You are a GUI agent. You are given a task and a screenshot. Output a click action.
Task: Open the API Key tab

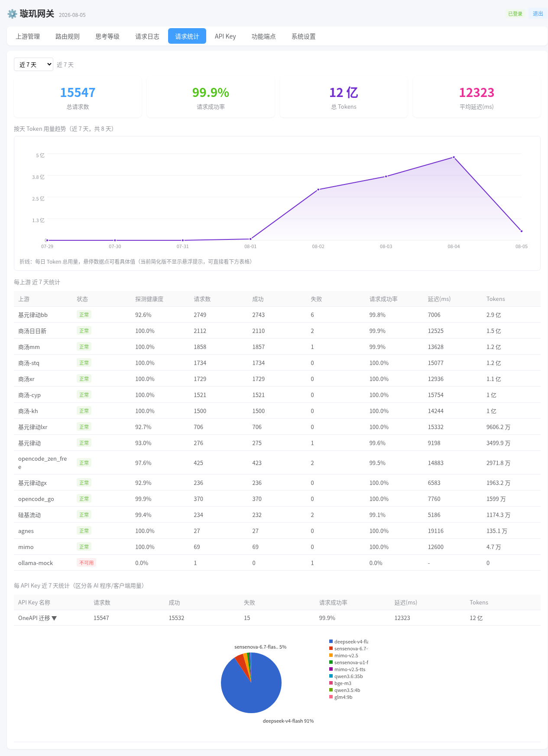click(225, 36)
